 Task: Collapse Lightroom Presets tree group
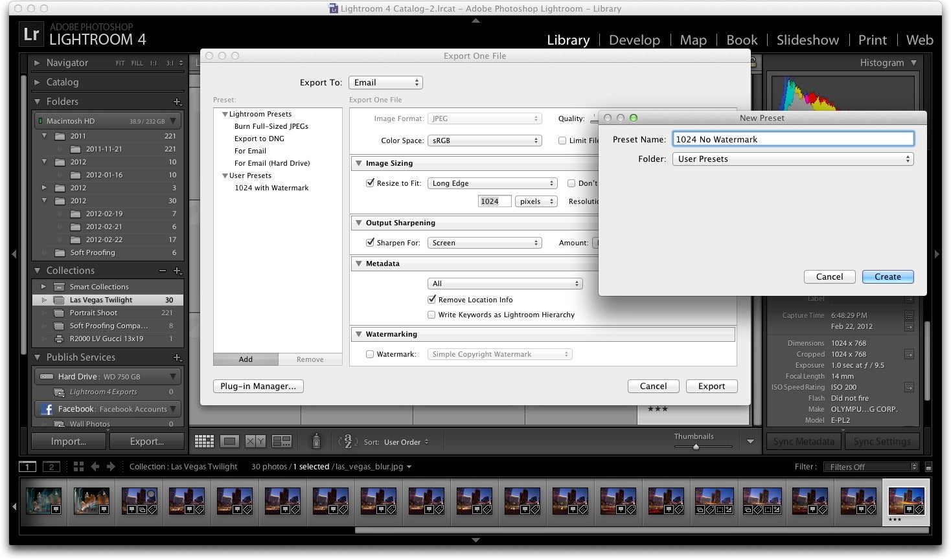225,114
